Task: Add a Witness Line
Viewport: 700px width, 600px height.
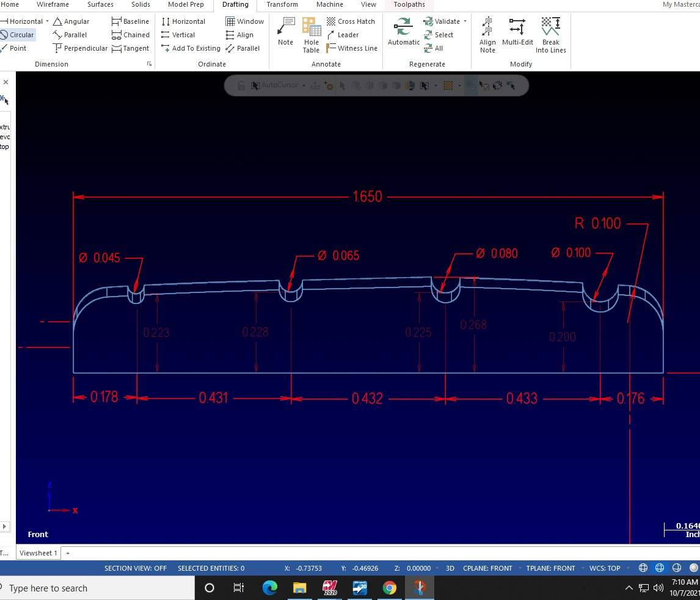Action: click(352, 48)
